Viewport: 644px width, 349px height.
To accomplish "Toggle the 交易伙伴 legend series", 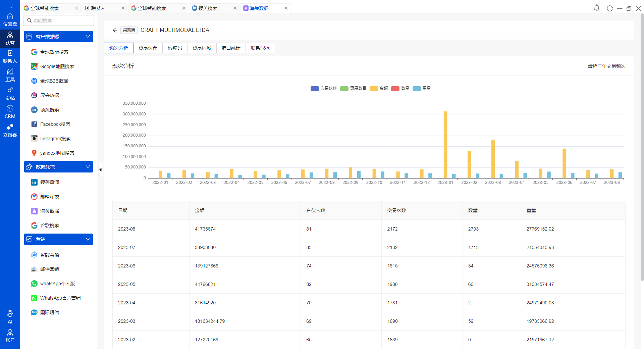I will 324,88.
